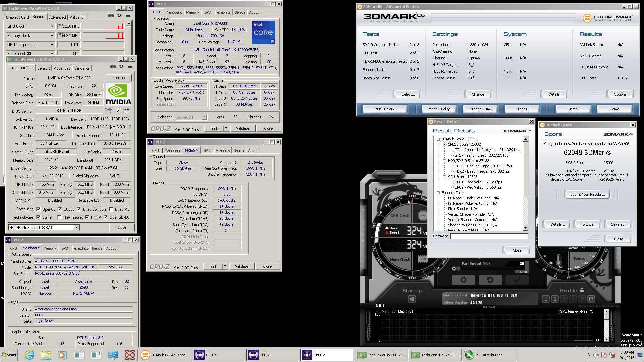The height and width of the screenshot is (362, 644).
Task: Click DETACH label in Afterburner
Action: (489, 307)
